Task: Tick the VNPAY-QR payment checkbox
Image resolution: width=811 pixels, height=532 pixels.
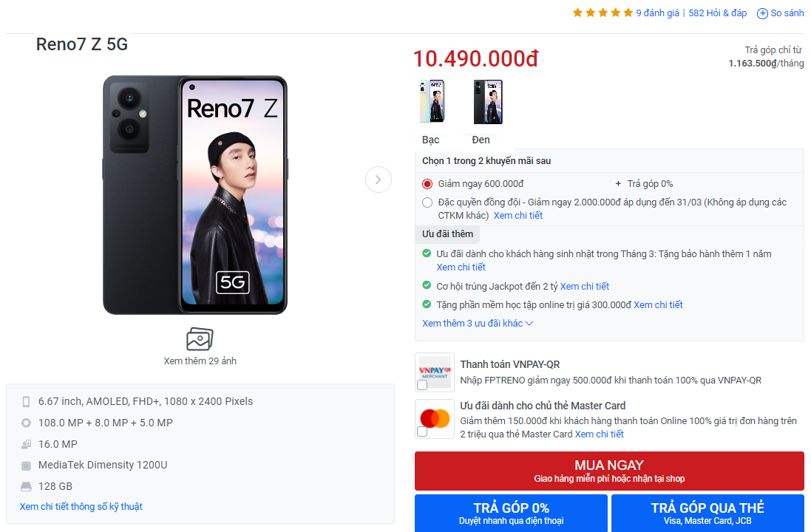Action: click(x=422, y=385)
